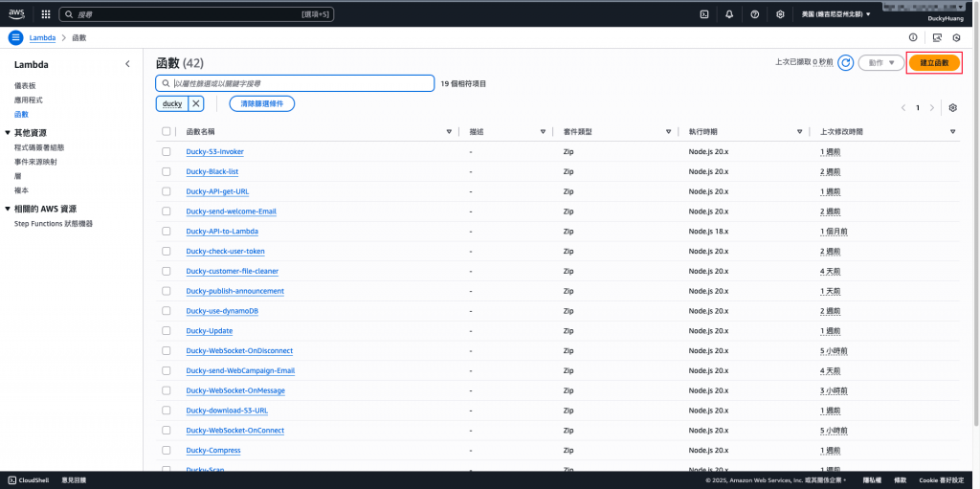This screenshot has height=489, width=980.
Task: Click the Lambda breadcrumb link
Action: [42, 37]
